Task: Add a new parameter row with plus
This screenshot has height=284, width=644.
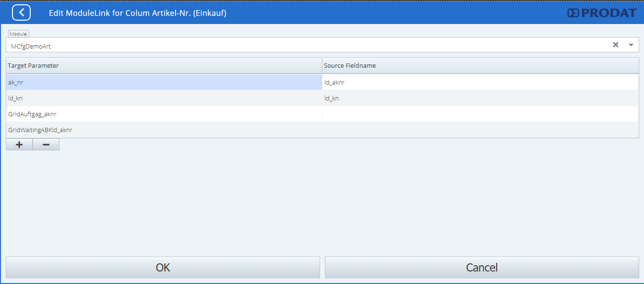Action: [x=19, y=145]
